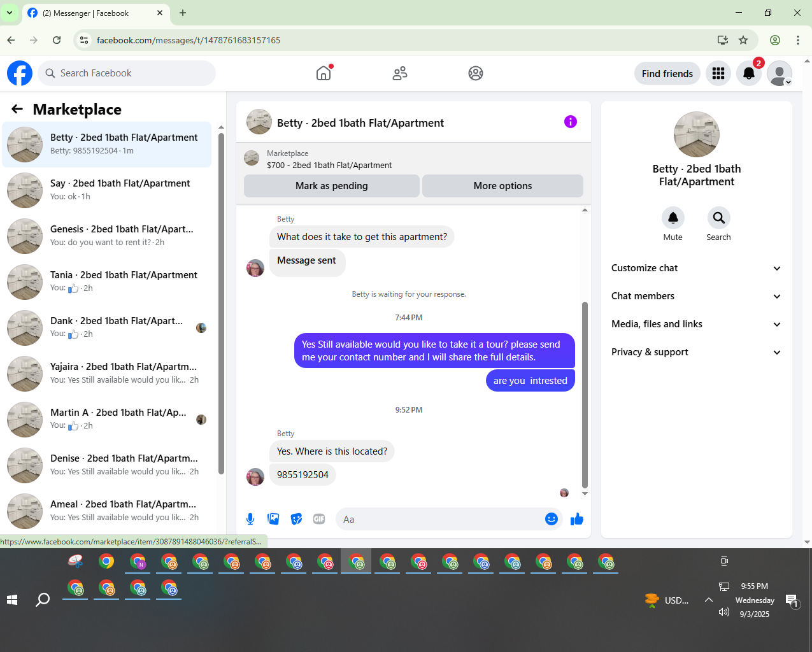
Task: Choose a GIF icon
Action: (319, 519)
